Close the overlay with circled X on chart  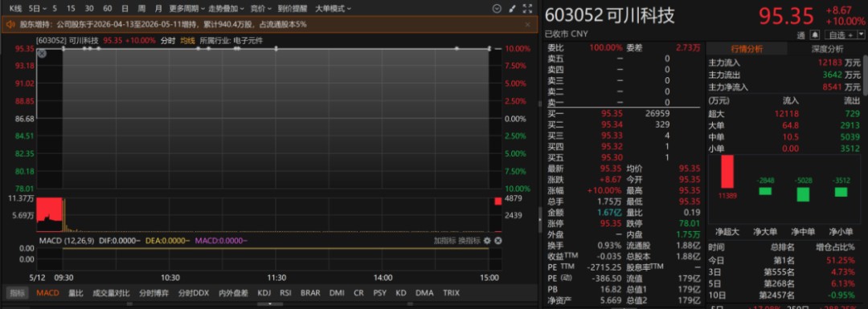tap(42, 54)
